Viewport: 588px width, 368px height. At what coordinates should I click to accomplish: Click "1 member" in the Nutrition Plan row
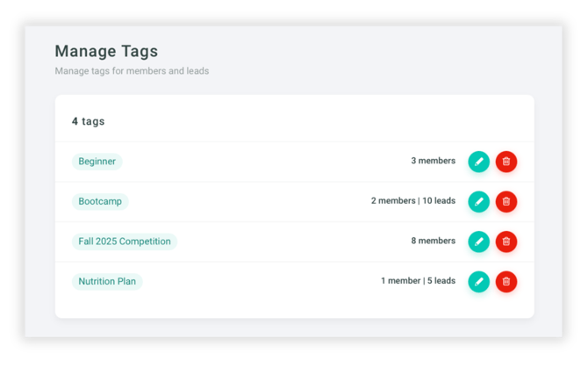[x=400, y=281]
